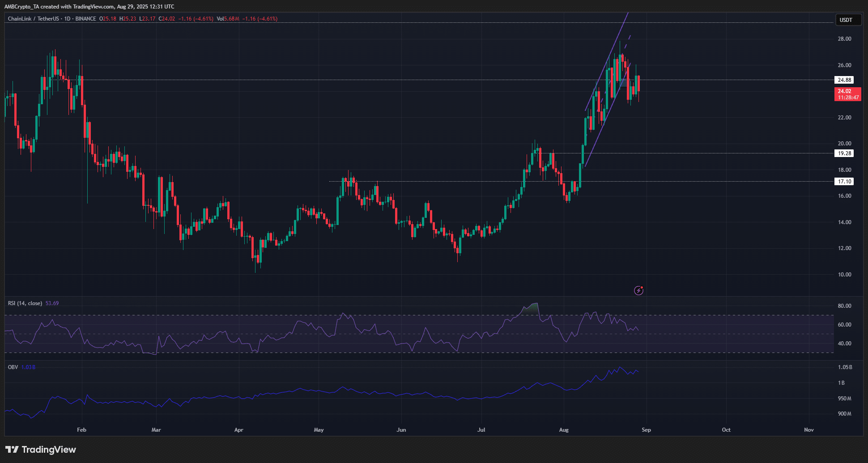Click the TradingView logo

[x=41, y=450]
